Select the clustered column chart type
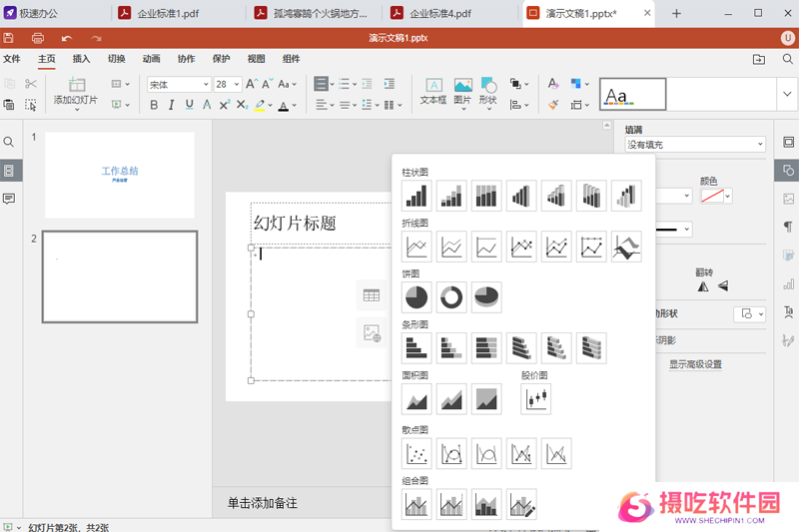Screen dimensions: 799x532 pos(416,196)
